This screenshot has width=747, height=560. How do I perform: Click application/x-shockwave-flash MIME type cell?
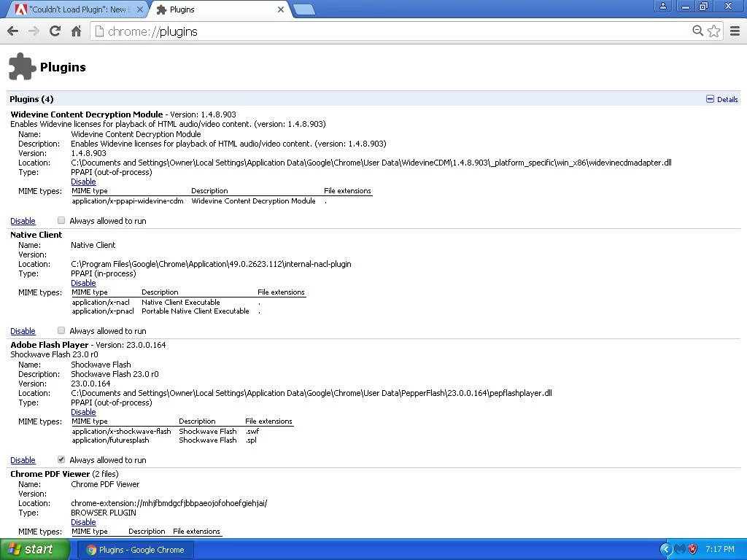122,431
